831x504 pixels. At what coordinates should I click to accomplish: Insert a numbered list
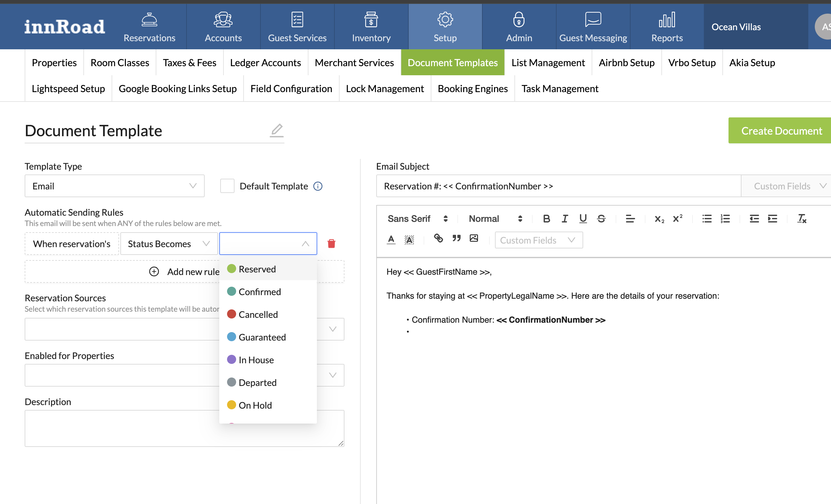tap(725, 219)
